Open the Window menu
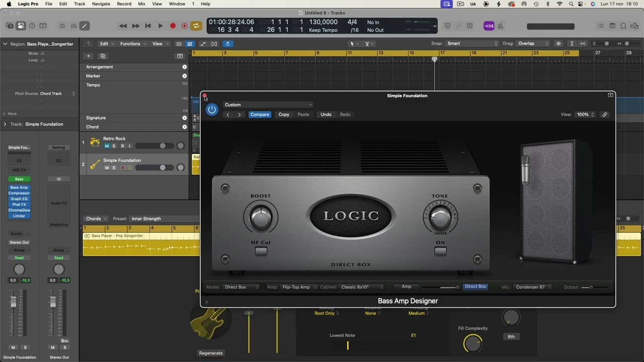Screen dimensions: 644x362 (177, 4)
